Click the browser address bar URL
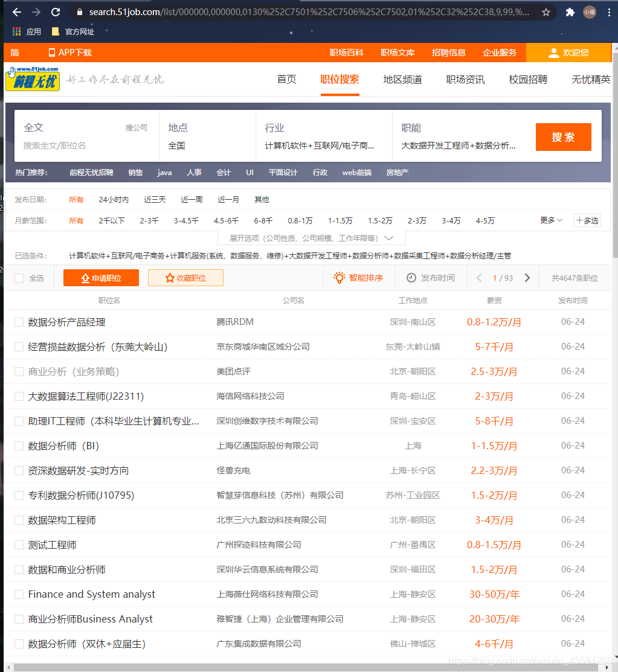Screen dimensions: 618x672 309,12
